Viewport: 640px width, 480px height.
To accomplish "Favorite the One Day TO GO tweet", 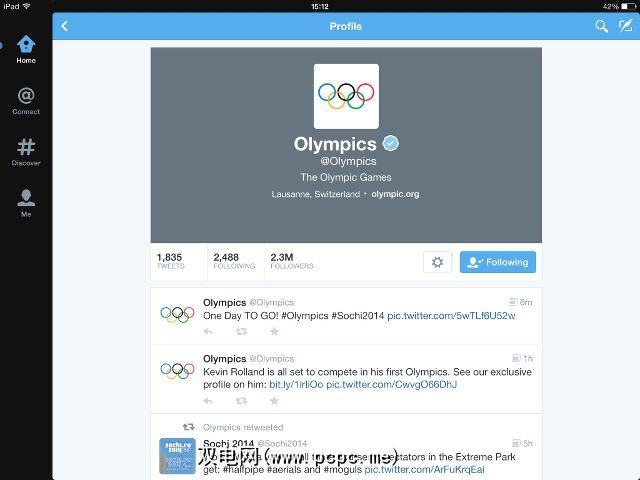I will click(x=274, y=331).
